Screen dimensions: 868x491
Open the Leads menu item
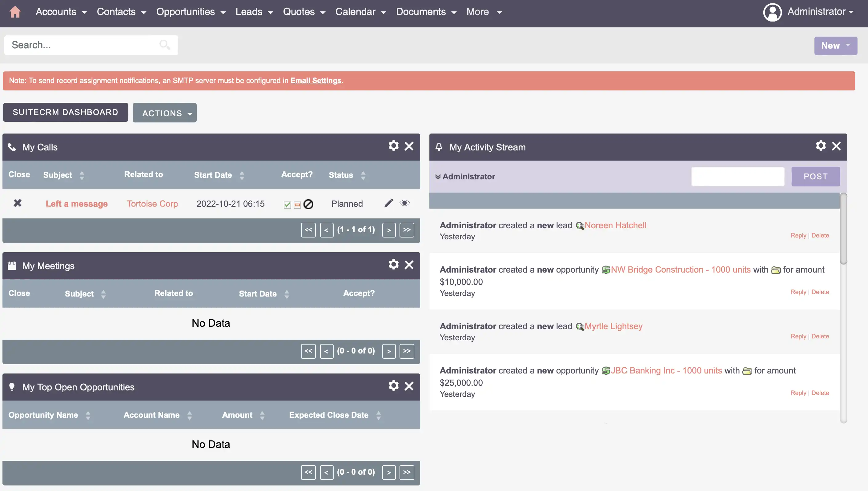coord(250,11)
